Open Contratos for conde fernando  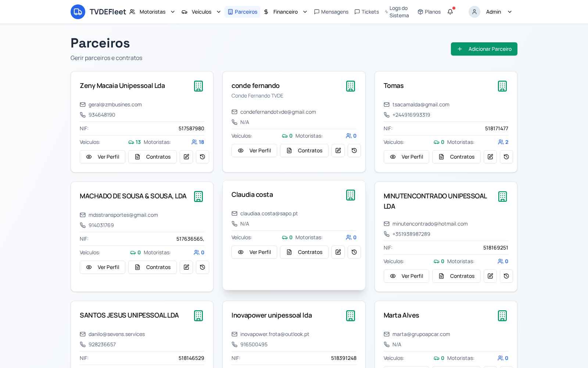(x=304, y=151)
